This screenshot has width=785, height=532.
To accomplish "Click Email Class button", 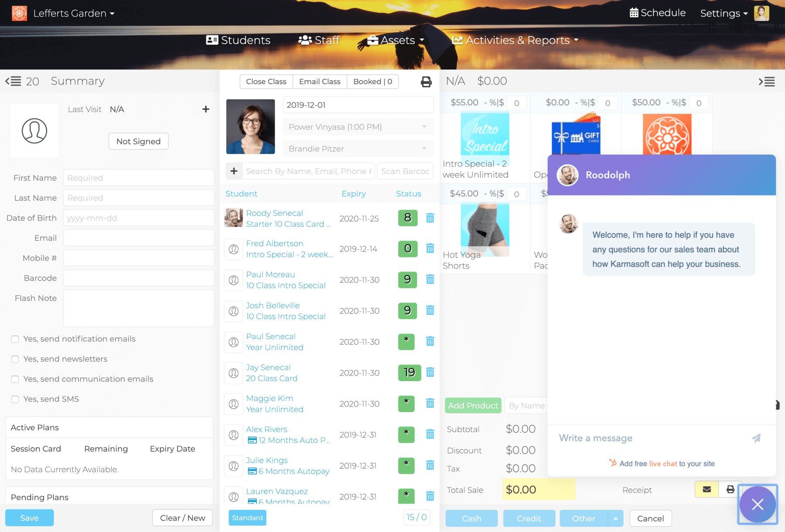I will pyautogui.click(x=320, y=82).
